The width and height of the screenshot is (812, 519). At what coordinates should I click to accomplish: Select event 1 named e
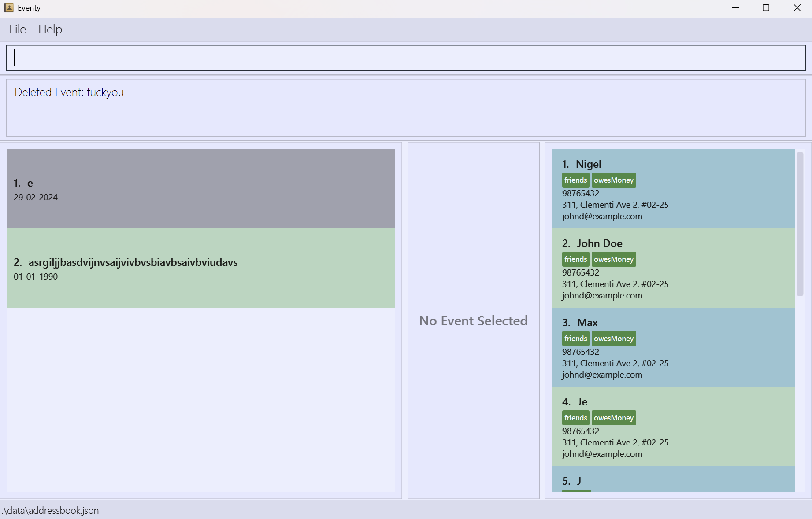tap(201, 189)
